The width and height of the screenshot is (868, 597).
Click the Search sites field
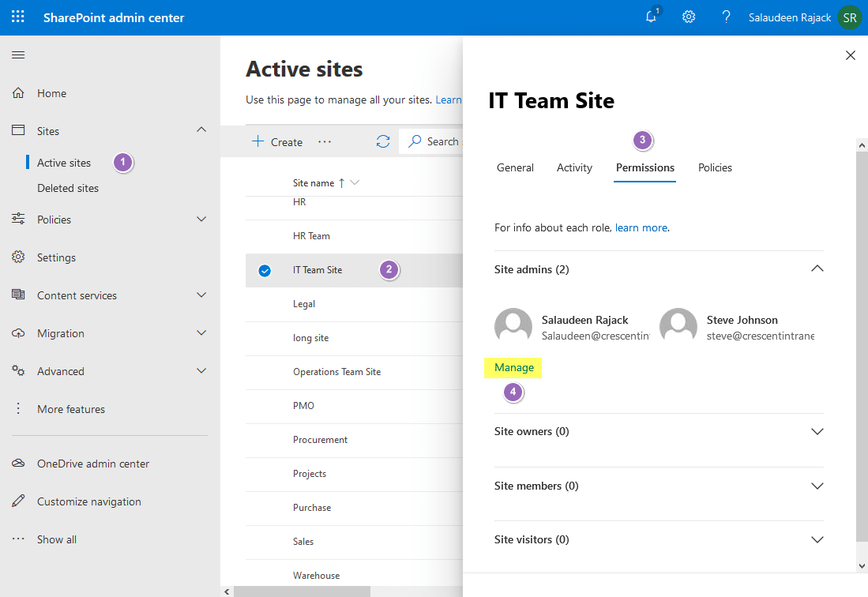tap(430, 141)
